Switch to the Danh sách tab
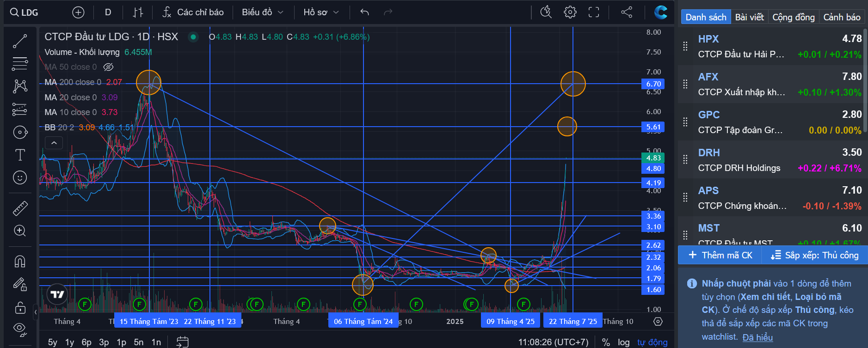Viewport: 868px width, 348px height. point(706,17)
